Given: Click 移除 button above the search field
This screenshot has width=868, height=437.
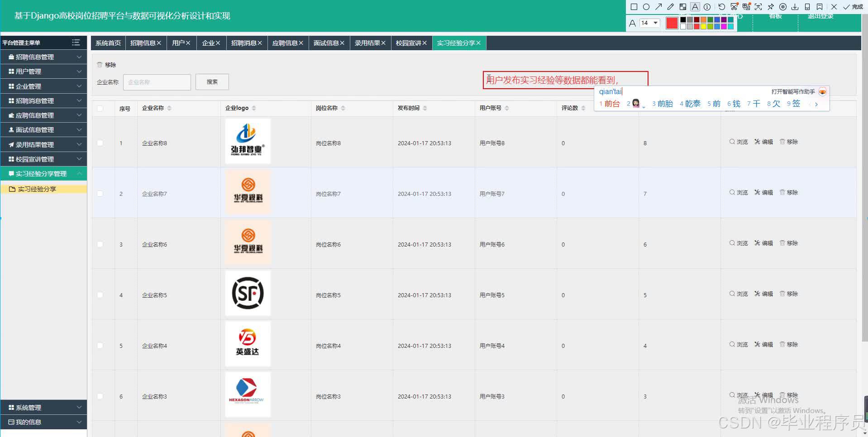Looking at the screenshot, I should point(107,65).
